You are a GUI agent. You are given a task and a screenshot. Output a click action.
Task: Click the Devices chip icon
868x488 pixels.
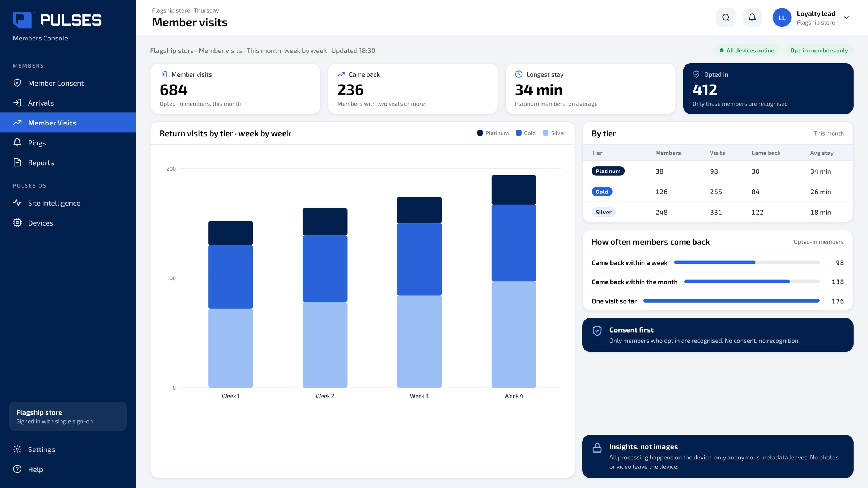[x=17, y=223]
